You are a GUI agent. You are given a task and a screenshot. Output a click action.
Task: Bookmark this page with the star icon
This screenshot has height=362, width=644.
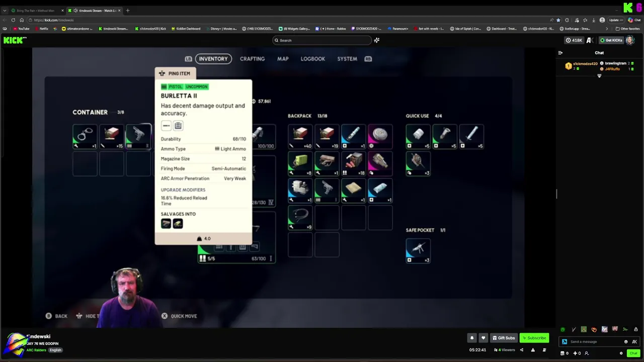click(x=558, y=20)
